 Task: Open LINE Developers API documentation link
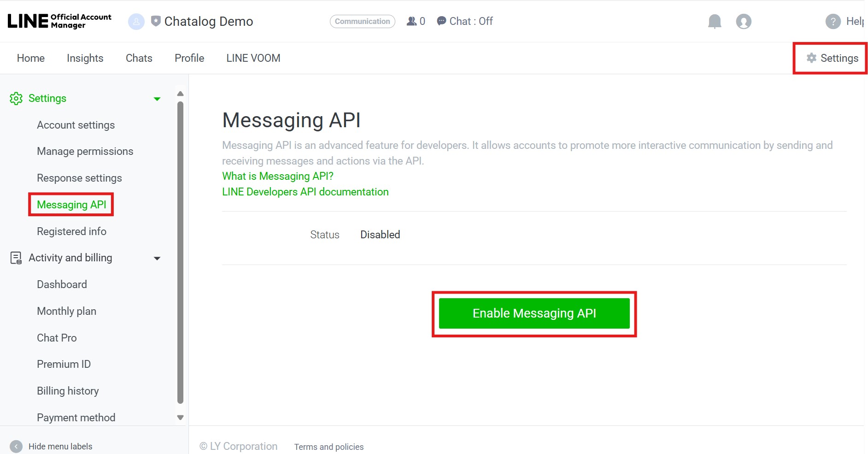coord(305,192)
